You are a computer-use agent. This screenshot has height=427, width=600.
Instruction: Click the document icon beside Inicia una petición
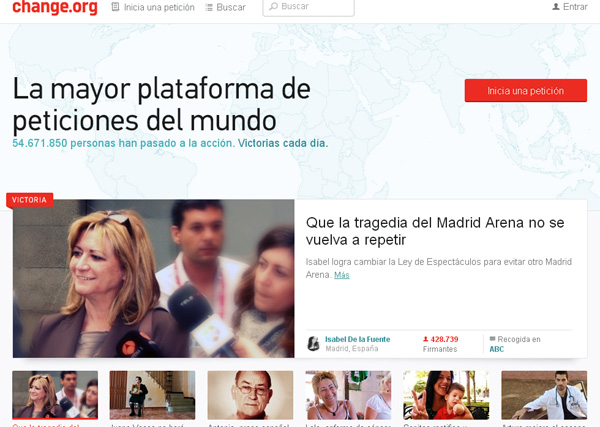coord(116,7)
